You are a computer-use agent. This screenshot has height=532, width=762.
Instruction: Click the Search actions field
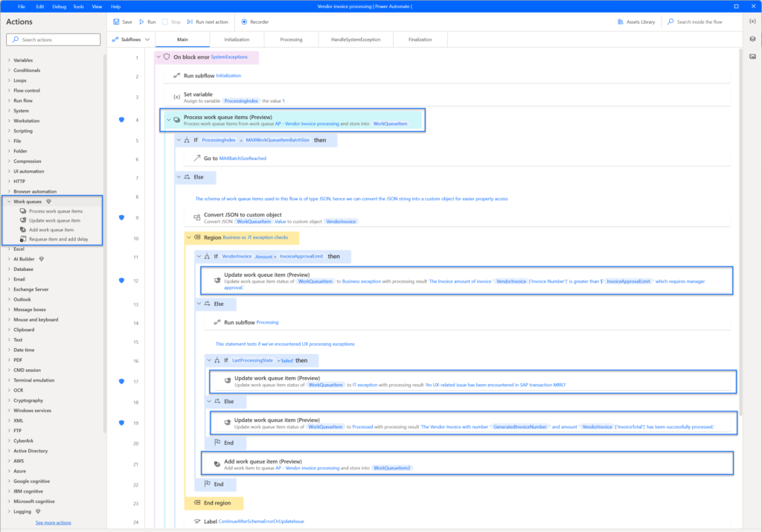(52, 39)
